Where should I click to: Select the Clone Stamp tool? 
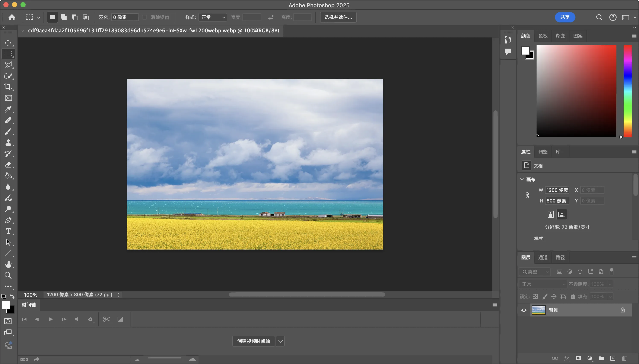pyautogui.click(x=8, y=143)
